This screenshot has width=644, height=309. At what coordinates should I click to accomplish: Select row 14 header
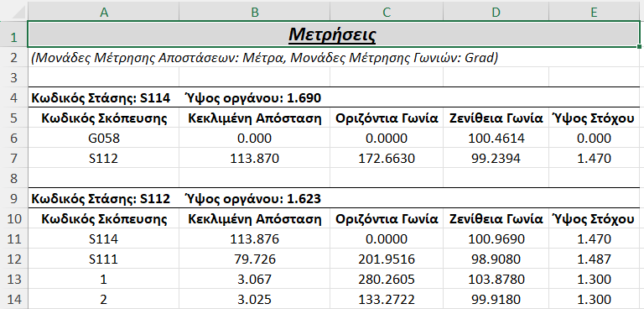pyautogui.click(x=14, y=299)
